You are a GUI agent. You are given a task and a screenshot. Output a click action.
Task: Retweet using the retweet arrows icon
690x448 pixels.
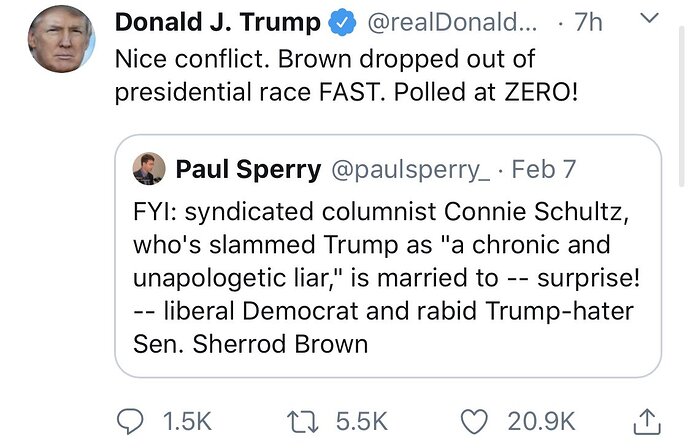pos(302,422)
